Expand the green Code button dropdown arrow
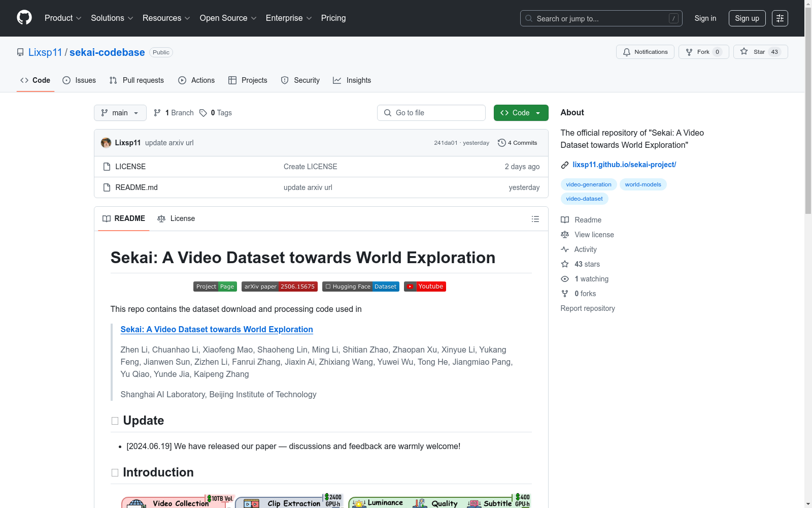Screen dimensions: 812x508 tap(537, 113)
